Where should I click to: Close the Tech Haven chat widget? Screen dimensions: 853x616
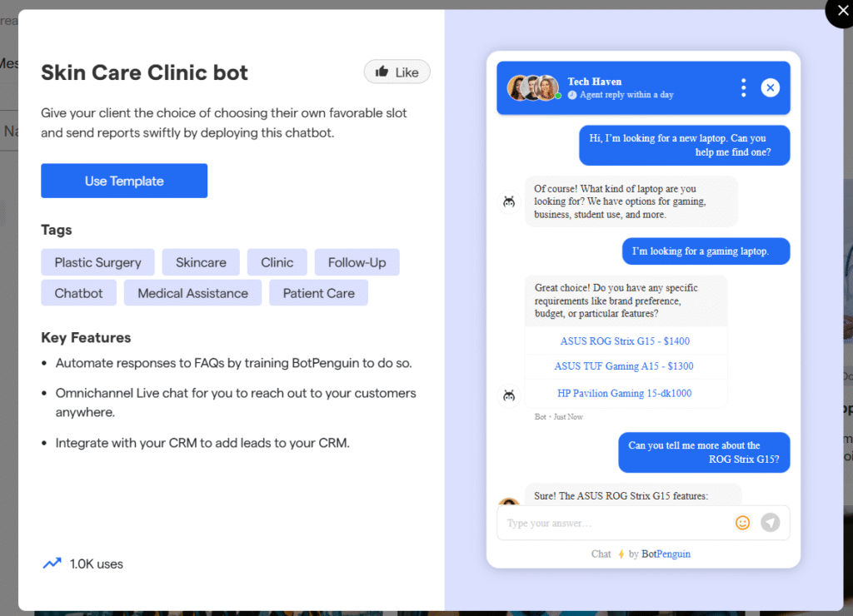coord(771,87)
